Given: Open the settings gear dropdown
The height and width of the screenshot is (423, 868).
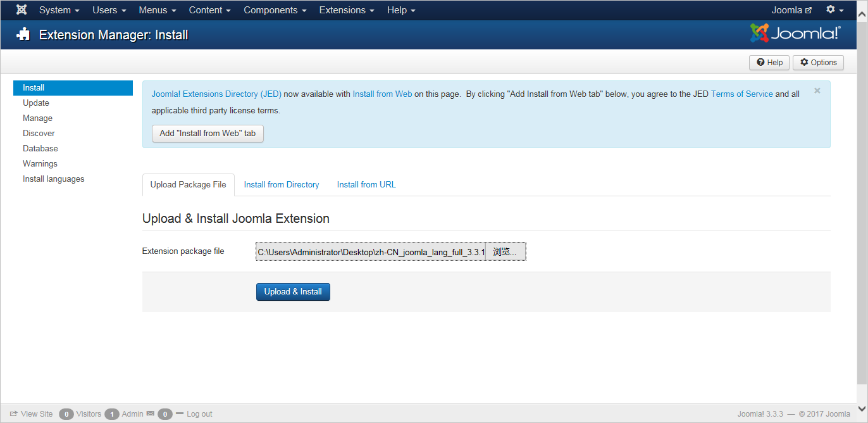Looking at the screenshot, I should click(x=835, y=10).
